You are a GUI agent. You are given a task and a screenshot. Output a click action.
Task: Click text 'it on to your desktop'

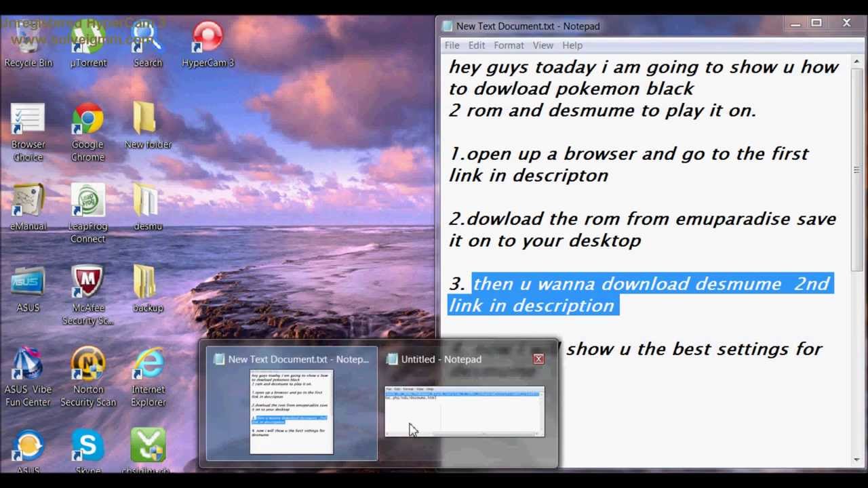tap(545, 241)
